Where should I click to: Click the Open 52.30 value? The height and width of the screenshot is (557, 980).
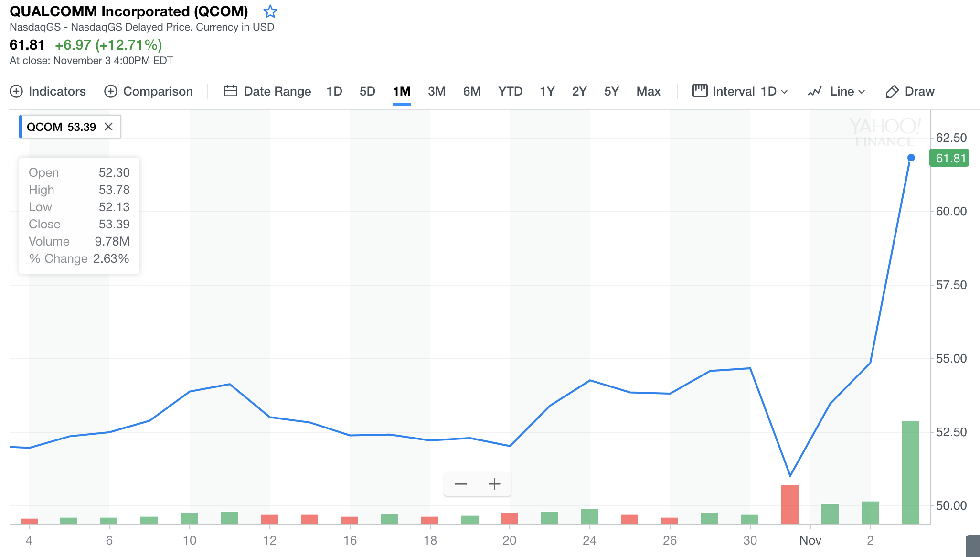point(114,172)
